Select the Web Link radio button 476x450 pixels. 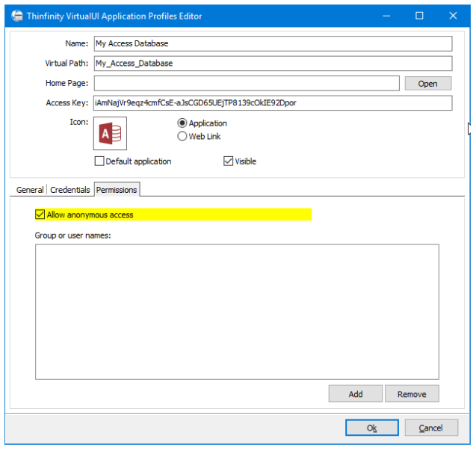(182, 136)
